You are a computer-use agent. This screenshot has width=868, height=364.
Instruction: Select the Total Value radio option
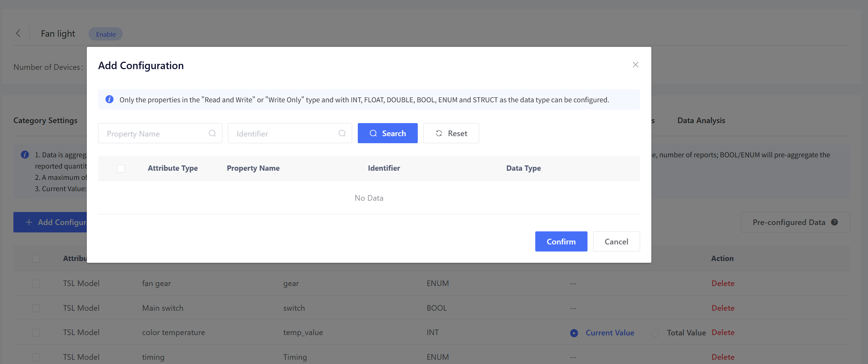click(655, 333)
